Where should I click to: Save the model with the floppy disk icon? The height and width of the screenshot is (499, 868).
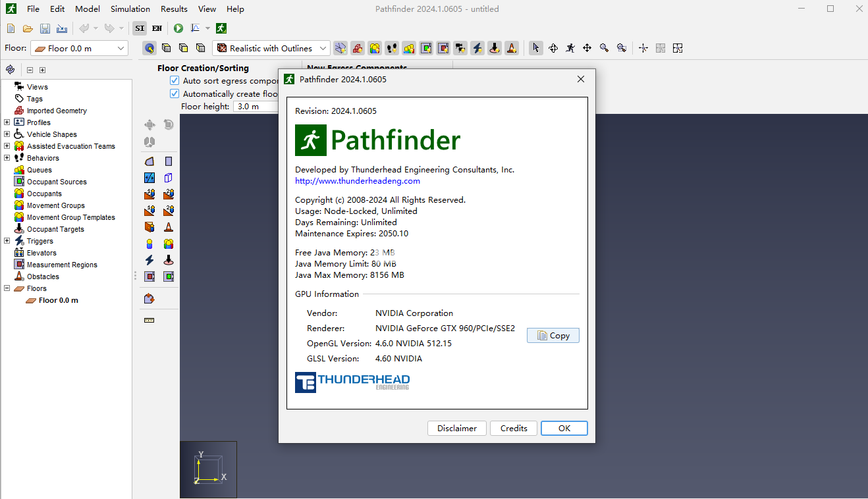pos(45,28)
